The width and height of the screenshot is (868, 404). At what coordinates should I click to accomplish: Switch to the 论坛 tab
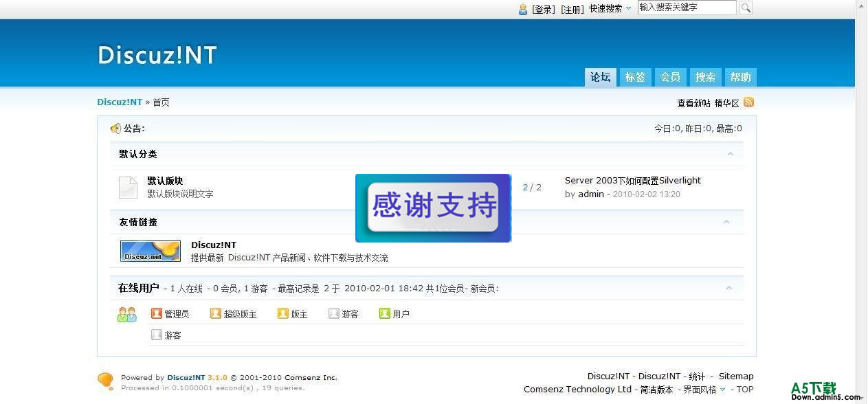pos(600,77)
